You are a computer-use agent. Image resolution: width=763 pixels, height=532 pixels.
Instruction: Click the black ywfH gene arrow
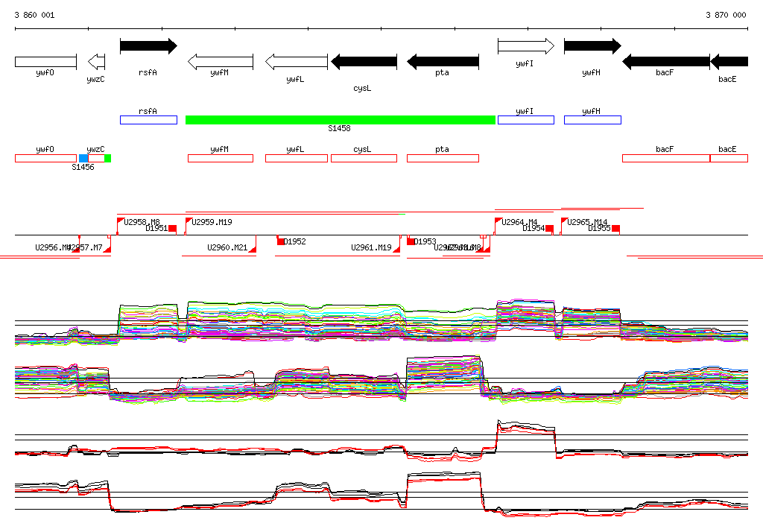tap(592, 46)
